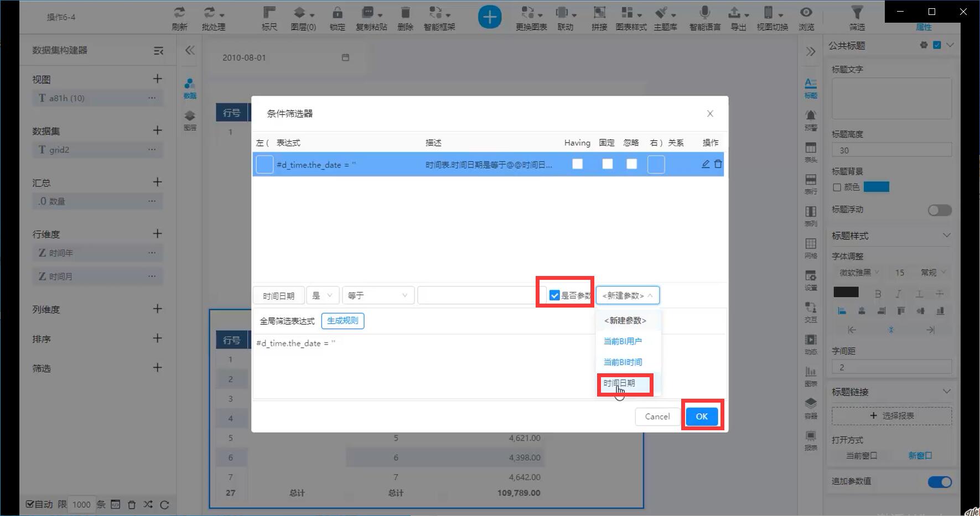The image size is (980, 516).
Task: Uncheck the 是否参数 checkbox
Action: tap(554, 295)
